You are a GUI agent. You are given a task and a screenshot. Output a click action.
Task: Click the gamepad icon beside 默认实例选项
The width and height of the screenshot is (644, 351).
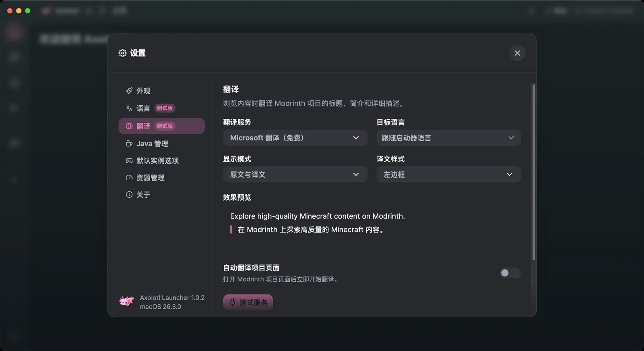click(x=129, y=160)
